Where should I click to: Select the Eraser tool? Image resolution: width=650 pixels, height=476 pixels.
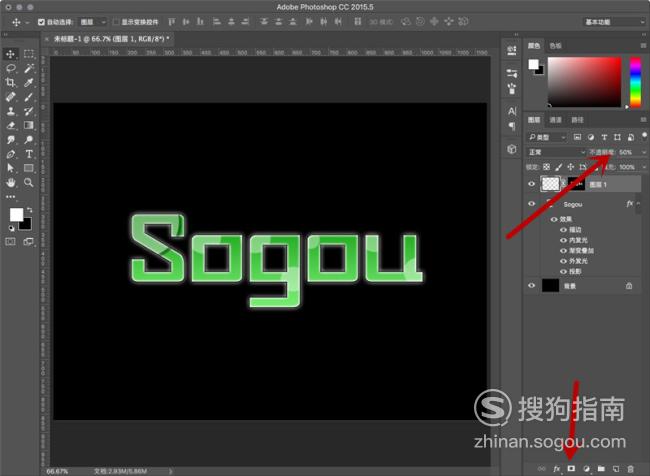coord(10,125)
